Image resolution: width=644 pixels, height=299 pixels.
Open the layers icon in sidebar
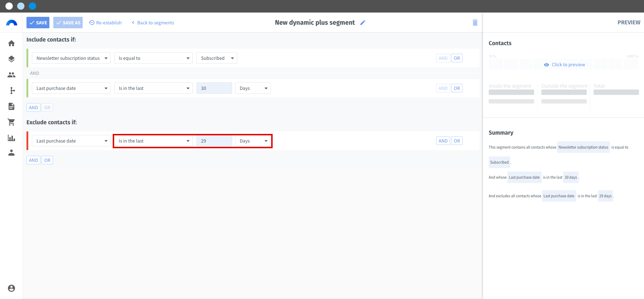coord(11,59)
